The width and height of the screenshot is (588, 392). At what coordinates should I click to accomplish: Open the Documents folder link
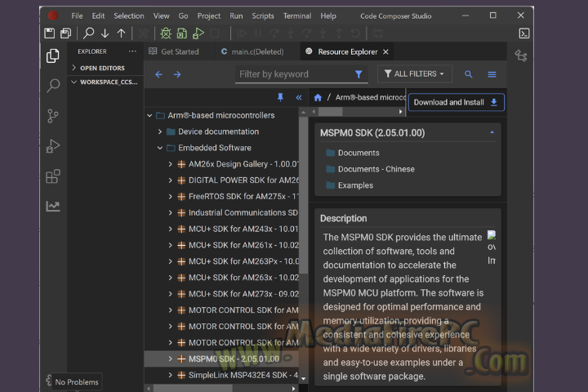[359, 153]
